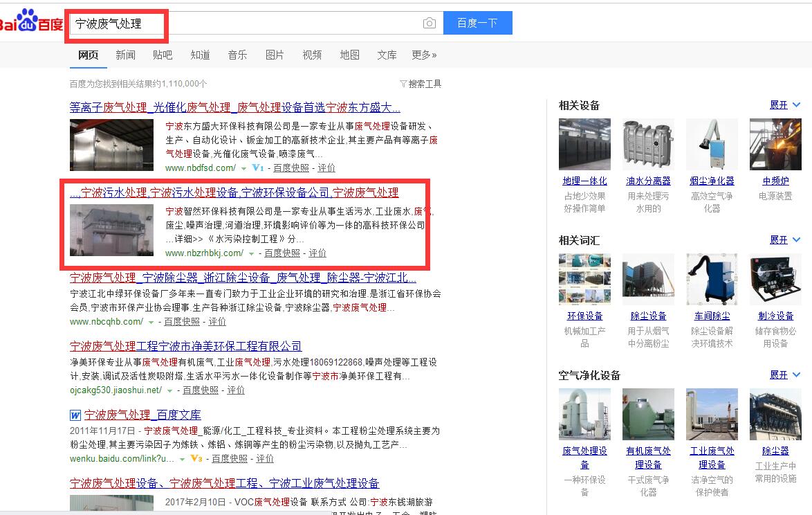Expand the 相关词汇 section
The width and height of the screenshot is (812, 515).
[785, 240]
